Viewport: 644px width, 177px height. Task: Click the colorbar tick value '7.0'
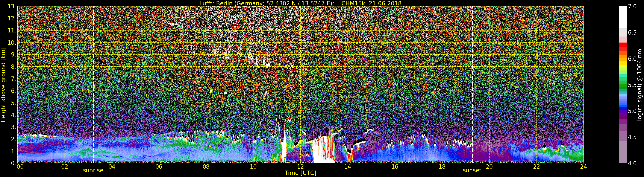tap(632, 6)
